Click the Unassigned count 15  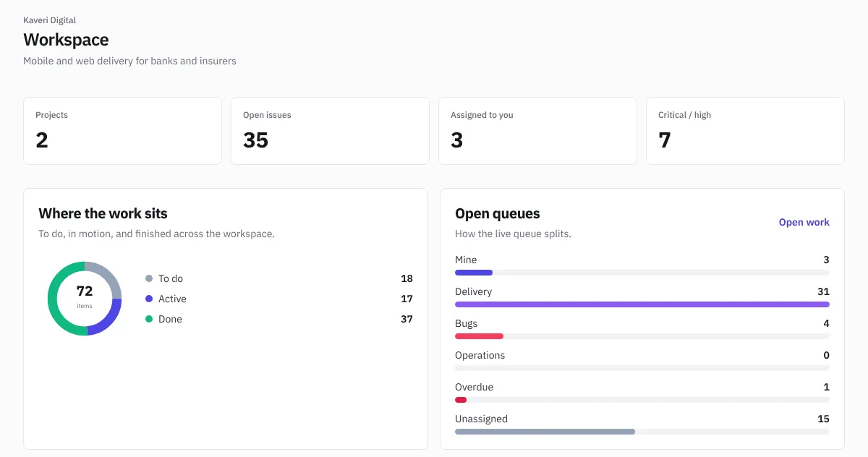pos(823,419)
